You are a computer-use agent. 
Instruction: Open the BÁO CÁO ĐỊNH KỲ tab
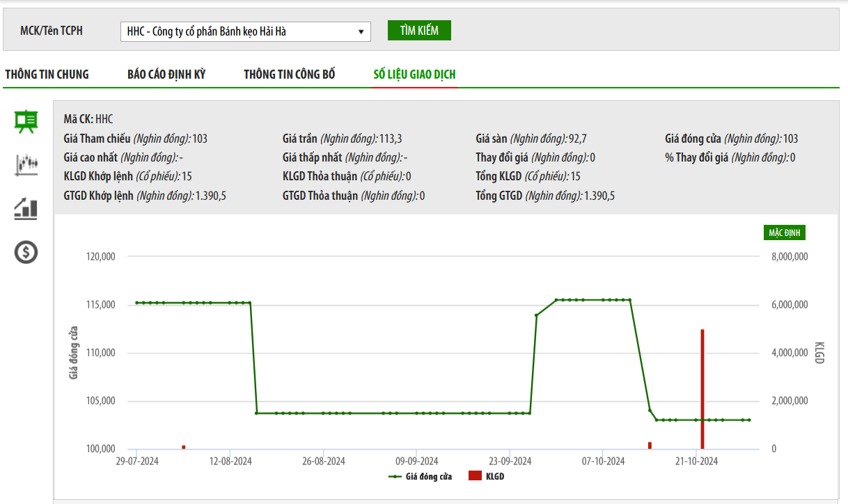point(166,74)
